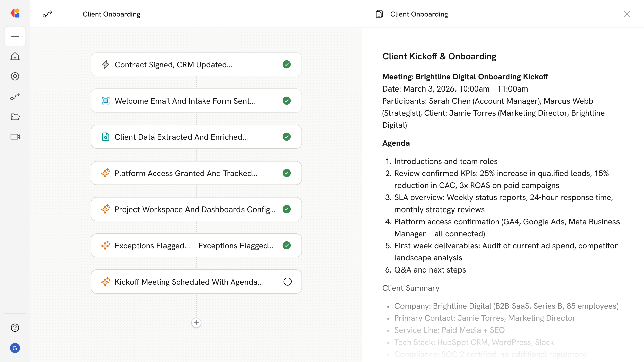Select the Client Data Extracted And Enriched step

pyautogui.click(x=181, y=137)
